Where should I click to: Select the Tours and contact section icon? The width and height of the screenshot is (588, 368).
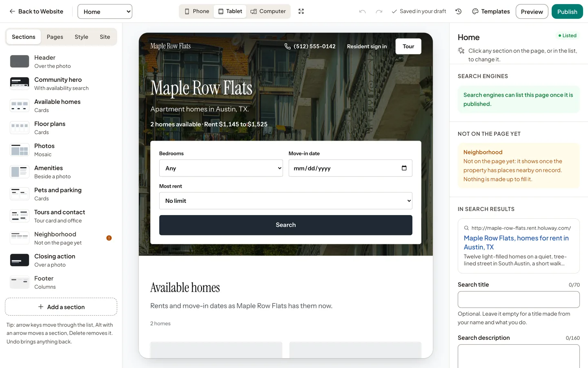[x=20, y=216]
